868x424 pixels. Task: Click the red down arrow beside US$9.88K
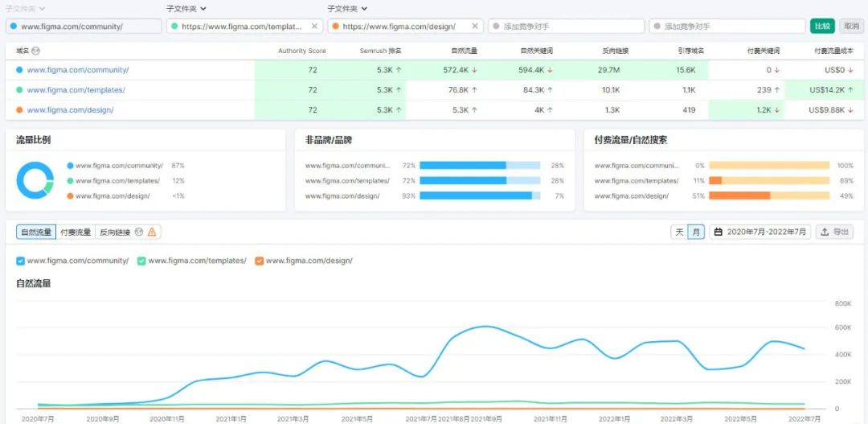[x=851, y=110]
